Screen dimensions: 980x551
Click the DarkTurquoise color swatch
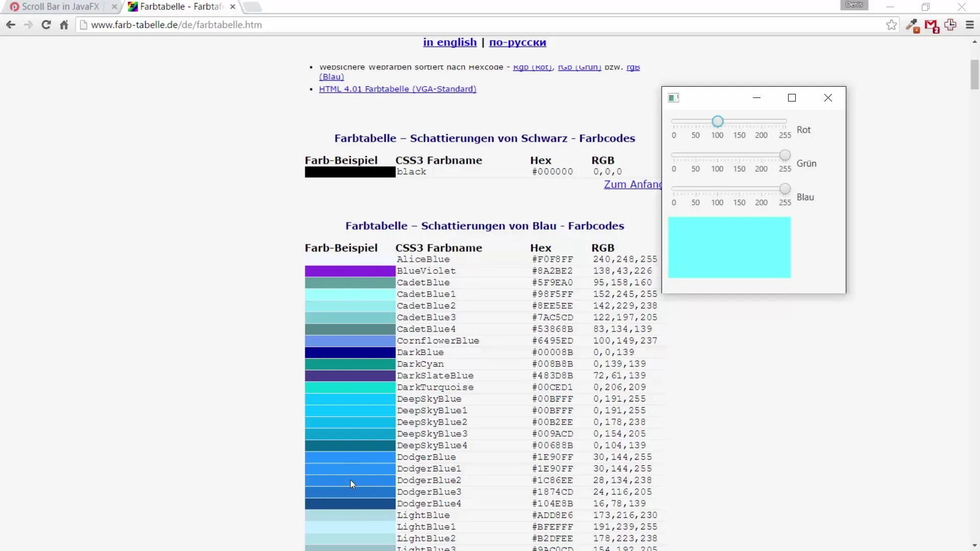coord(350,387)
